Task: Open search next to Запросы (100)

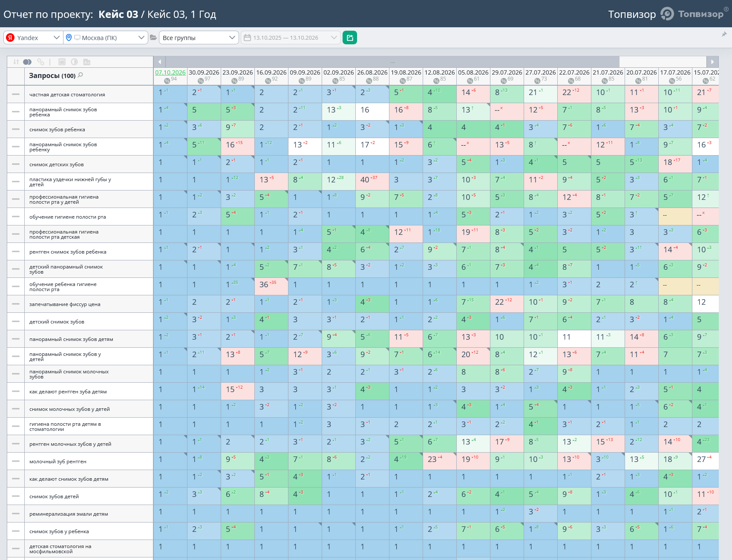Action: (81, 75)
